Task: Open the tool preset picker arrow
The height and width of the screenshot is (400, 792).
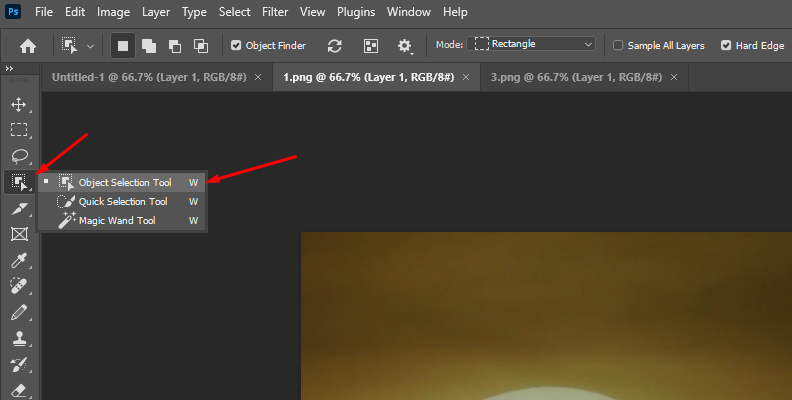Action: (90, 46)
